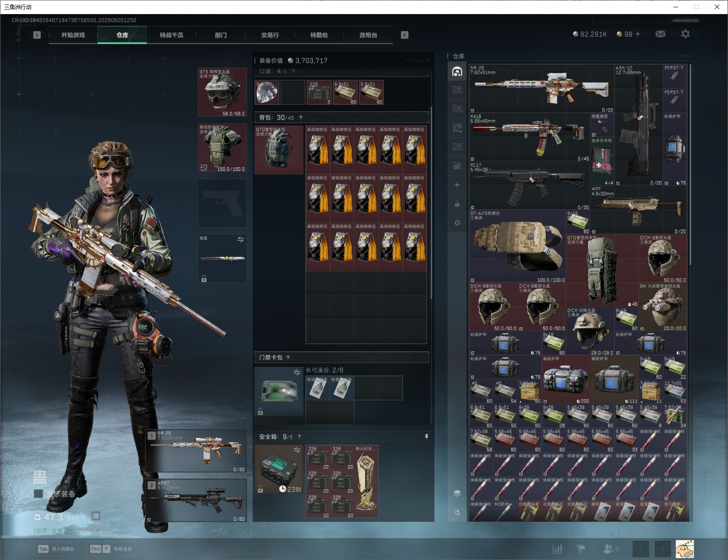Click the first empty team invite slot
This screenshot has height=560, width=728.
click(x=641, y=549)
